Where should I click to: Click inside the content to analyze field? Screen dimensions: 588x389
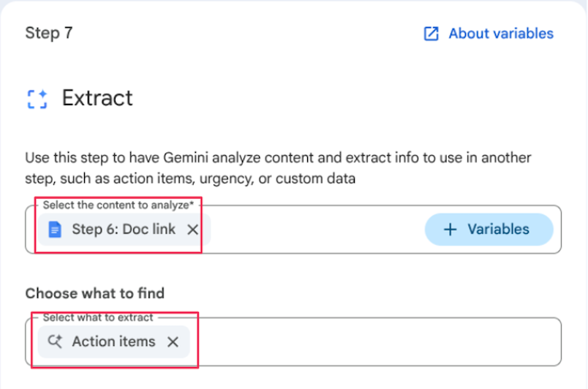click(x=293, y=230)
